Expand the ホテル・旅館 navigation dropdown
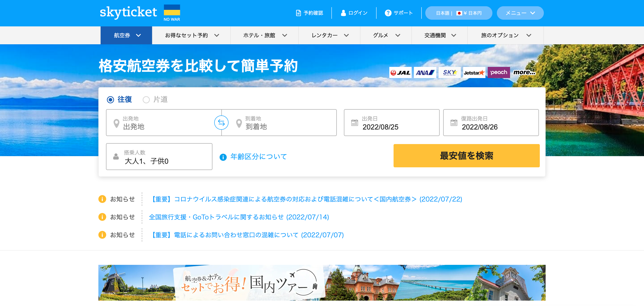This screenshot has width=644, height=306. tap(265, 35)
